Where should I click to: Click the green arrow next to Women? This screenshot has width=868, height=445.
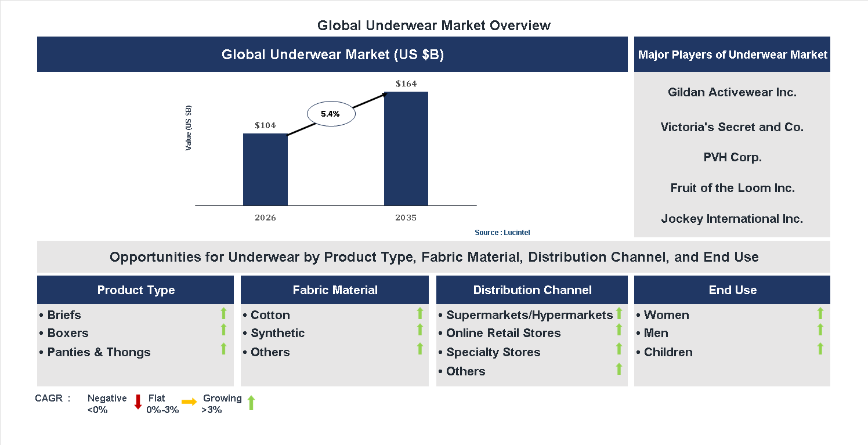click(x=820, y=313)
